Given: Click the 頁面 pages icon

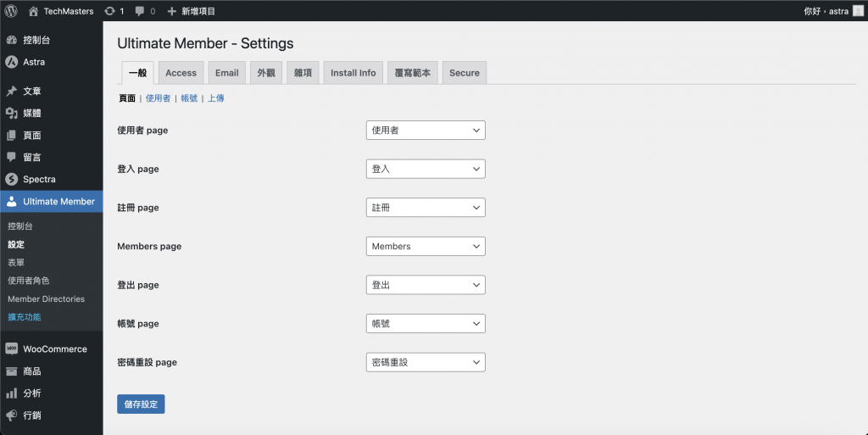Looking at the screenshot, I should 12,135.
